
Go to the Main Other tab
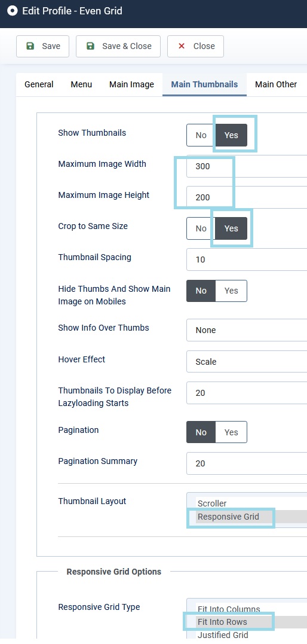(x=276, y=84)
